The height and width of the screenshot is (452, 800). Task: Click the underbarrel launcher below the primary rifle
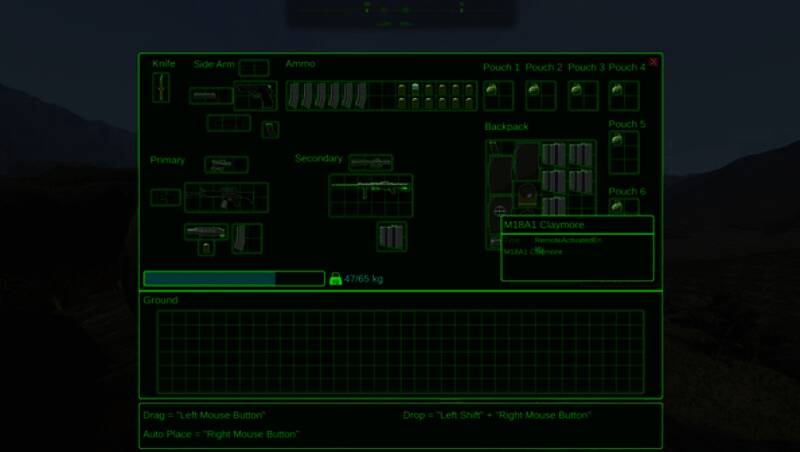coord(206,232)
